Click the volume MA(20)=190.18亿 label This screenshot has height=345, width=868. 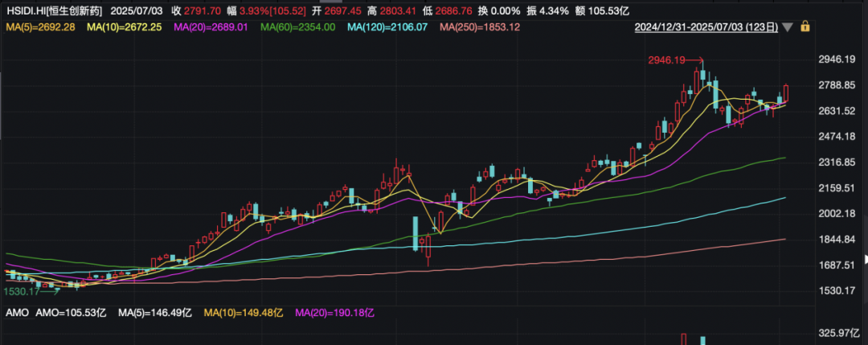click(x=335, y=311)
